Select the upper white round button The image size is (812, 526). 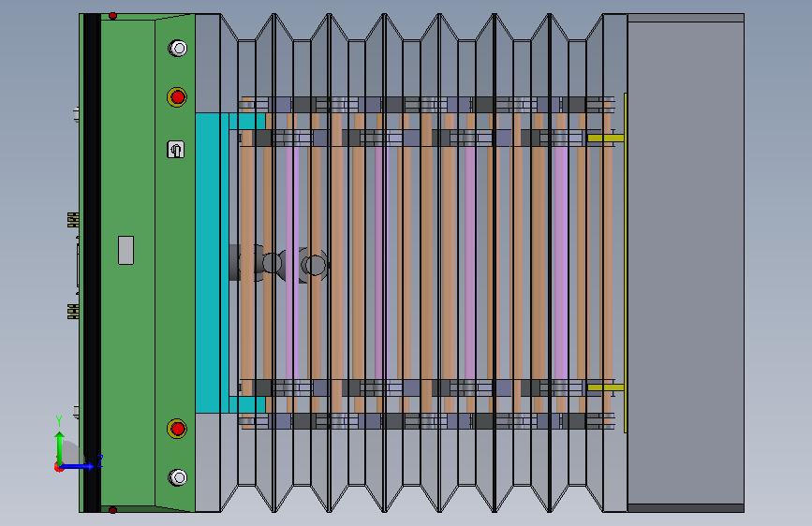pyautogui.click(x=178, y=48)
